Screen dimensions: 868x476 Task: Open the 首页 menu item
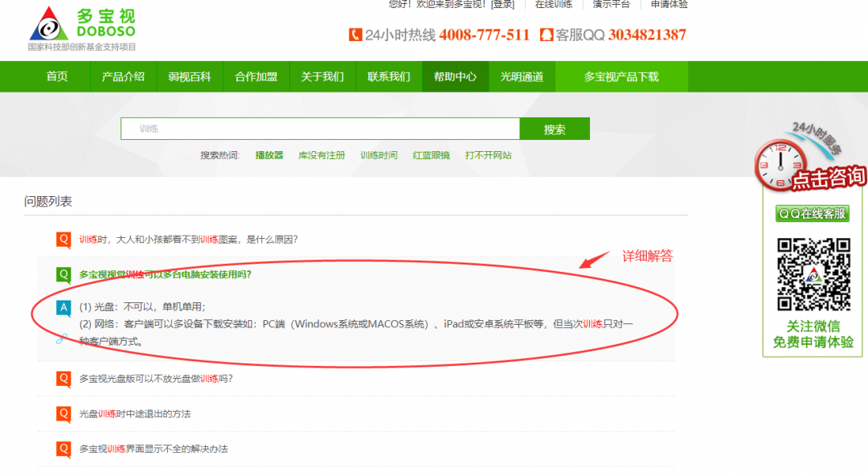click(57, 76)
